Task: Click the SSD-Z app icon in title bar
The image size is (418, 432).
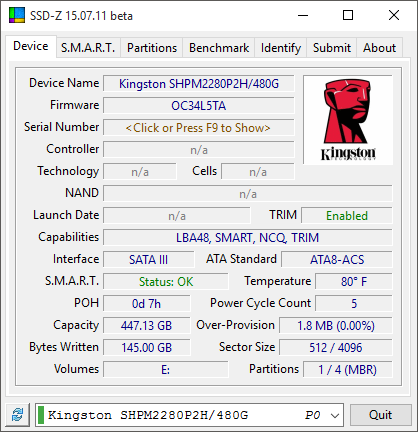Action: pyautogui.click(x=17, y=15)
